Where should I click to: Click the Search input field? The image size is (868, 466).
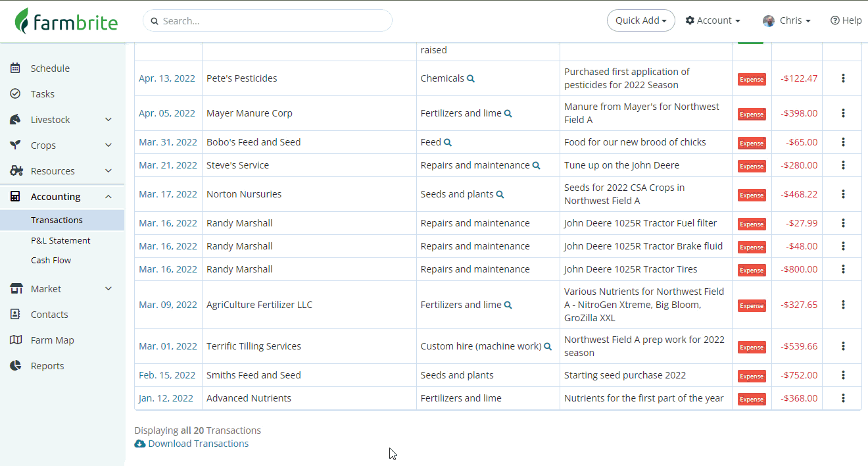[x=268, y=20]
